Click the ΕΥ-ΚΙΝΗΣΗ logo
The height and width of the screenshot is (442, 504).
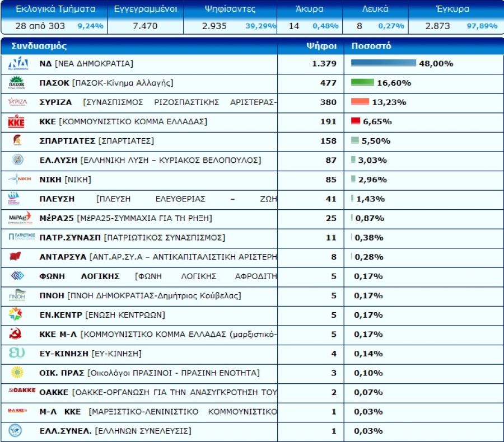17,352
